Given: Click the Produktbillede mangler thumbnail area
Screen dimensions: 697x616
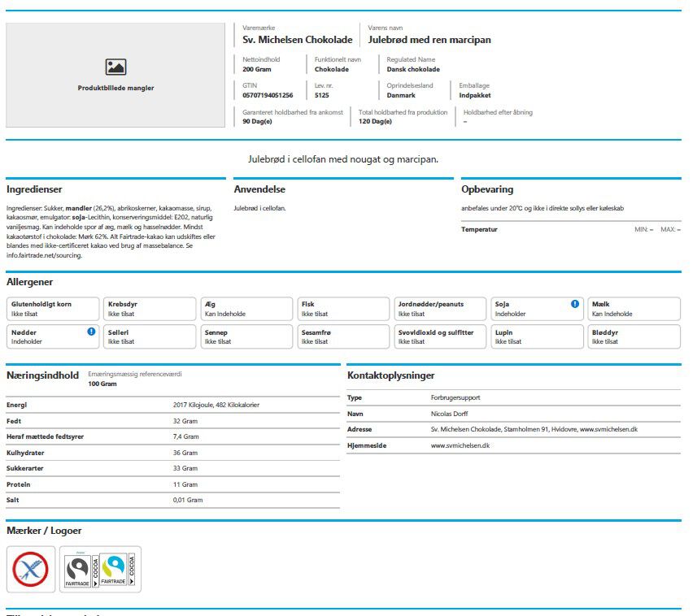Looking at the screenshot, I should (x=115, y=75).
